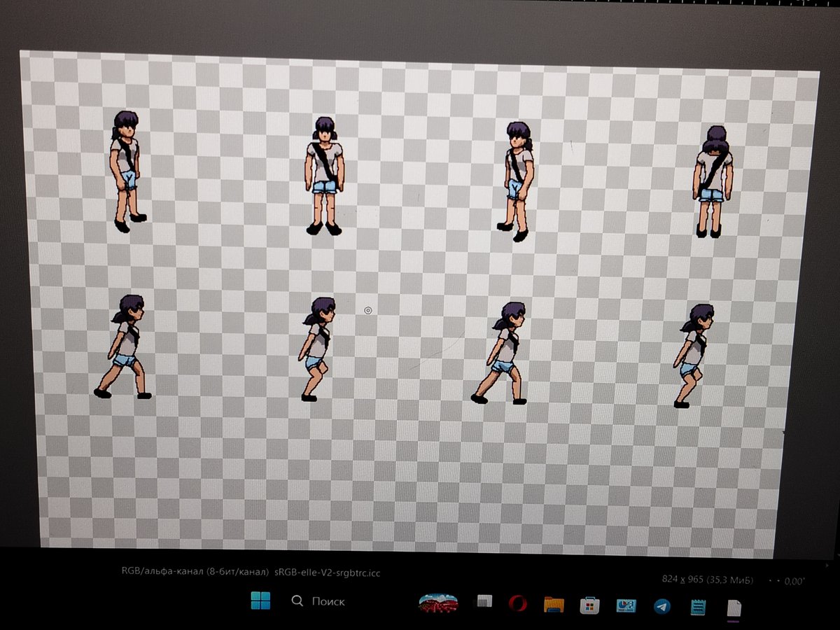Launch the Opera browser from taskbar

[x=517, y=603]
